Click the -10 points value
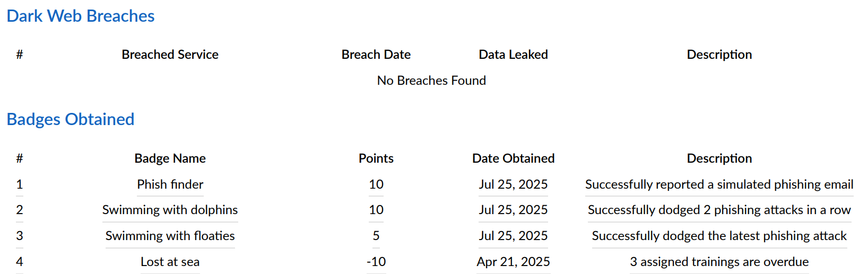This screenshot has height=274, width=868. click(x=376, y=262)
